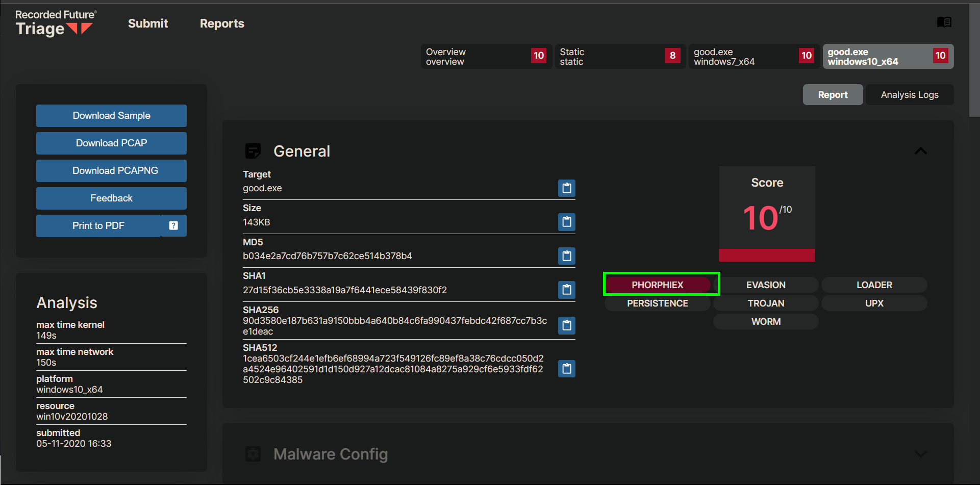
Task: Click the Download PCAP button
Action: coord(111,143)
